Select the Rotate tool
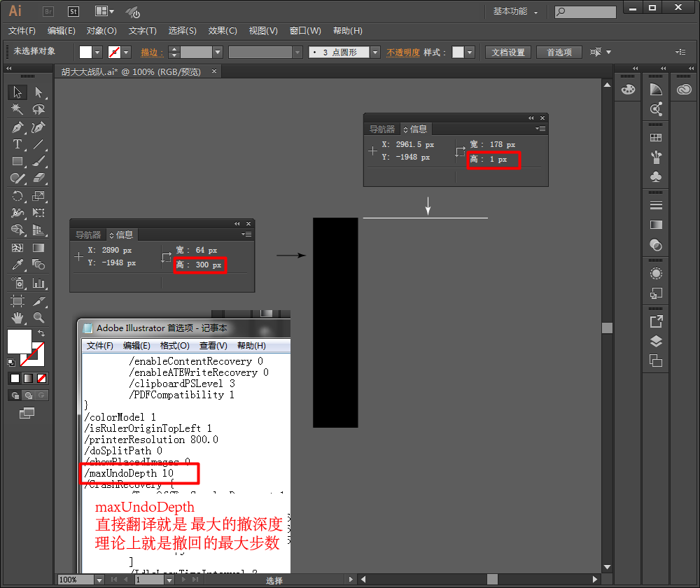 click(17, 196)
